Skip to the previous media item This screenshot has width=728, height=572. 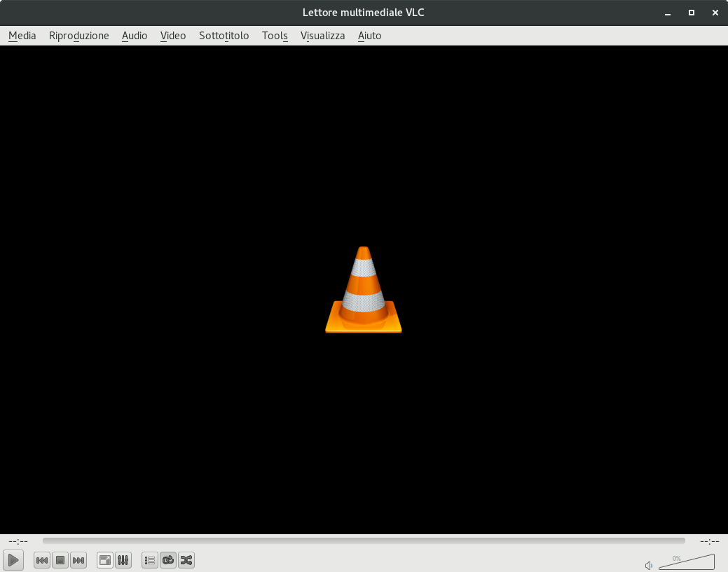(x=41, y=560)
